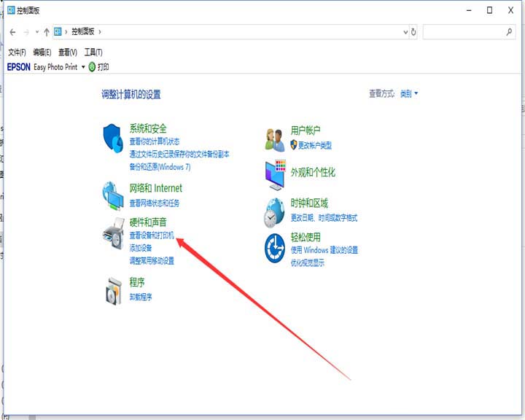The height and width of the screenshot is (420, 525).
Task: Click the title bar Control Panel icon
Action: pyautogui.click(x=11, y=10)
